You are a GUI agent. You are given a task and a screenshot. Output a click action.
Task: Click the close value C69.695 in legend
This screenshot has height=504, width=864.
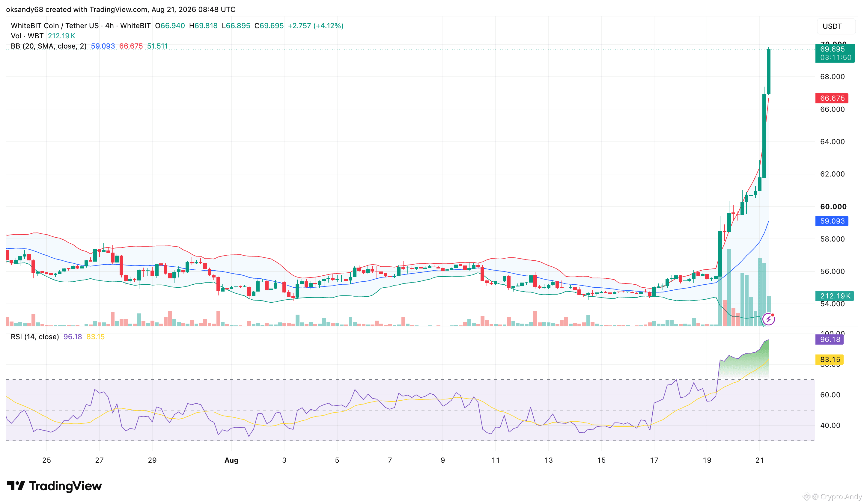click(x=269, y=26)
